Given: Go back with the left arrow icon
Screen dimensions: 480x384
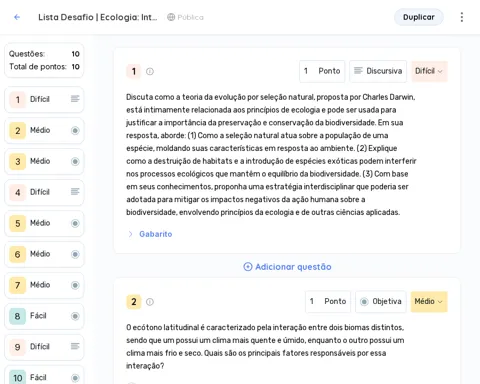Looking at the screenshot, I should [17, 17].
